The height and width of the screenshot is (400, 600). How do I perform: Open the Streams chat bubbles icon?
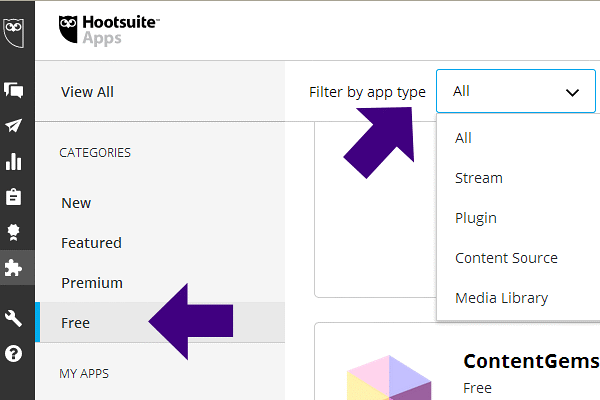pyautogui.click(x=14, y=90)
